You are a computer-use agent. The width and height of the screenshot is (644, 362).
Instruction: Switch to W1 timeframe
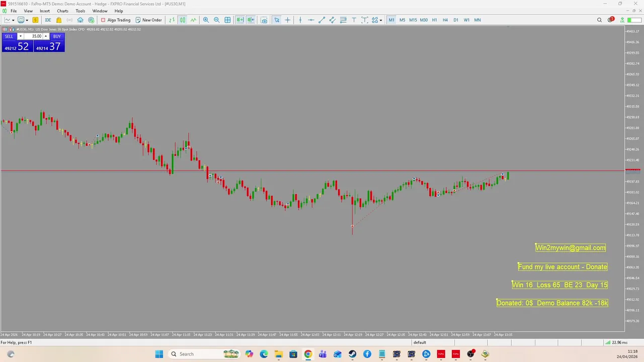pos(466,20)
